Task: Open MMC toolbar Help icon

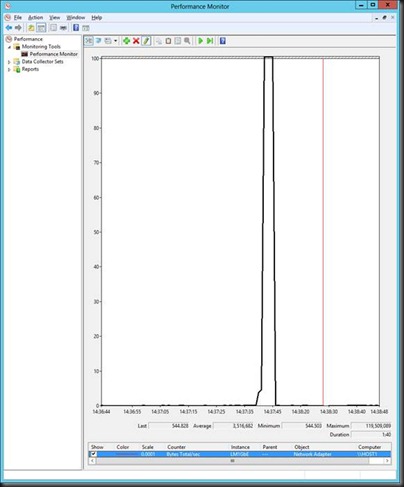Action: (76, 28)
